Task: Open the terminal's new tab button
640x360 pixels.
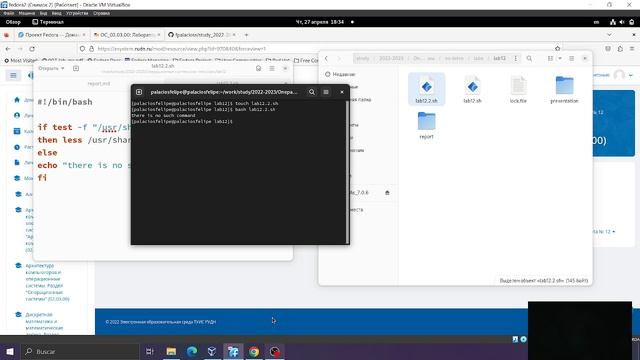Action: click(139, 92)
